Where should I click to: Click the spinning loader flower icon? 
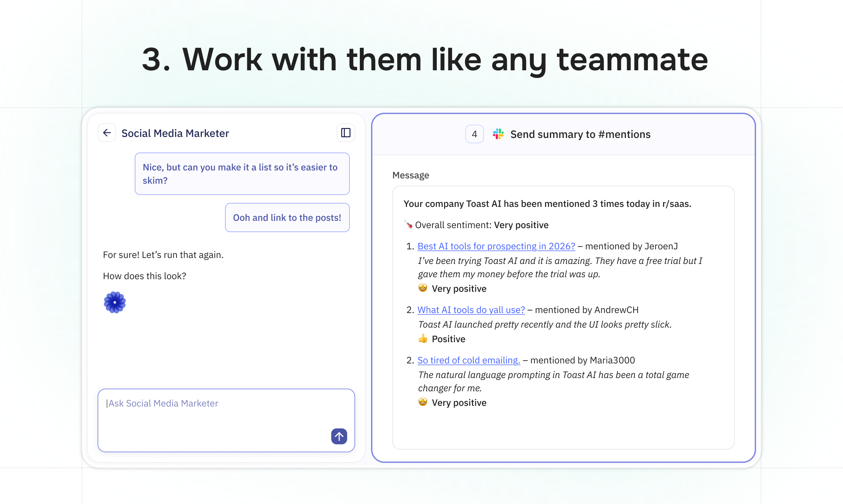115,302
